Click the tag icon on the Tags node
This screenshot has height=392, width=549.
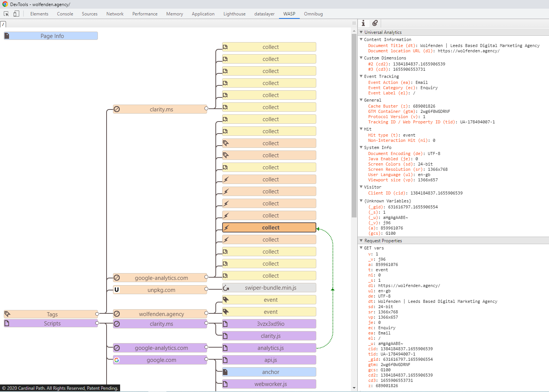point(7,314)
